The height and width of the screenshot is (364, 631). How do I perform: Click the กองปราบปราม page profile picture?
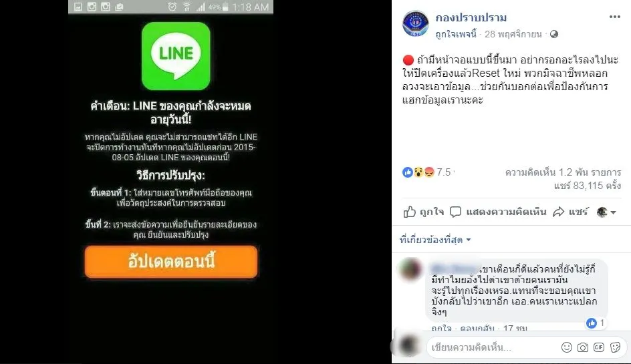point(415,23)
